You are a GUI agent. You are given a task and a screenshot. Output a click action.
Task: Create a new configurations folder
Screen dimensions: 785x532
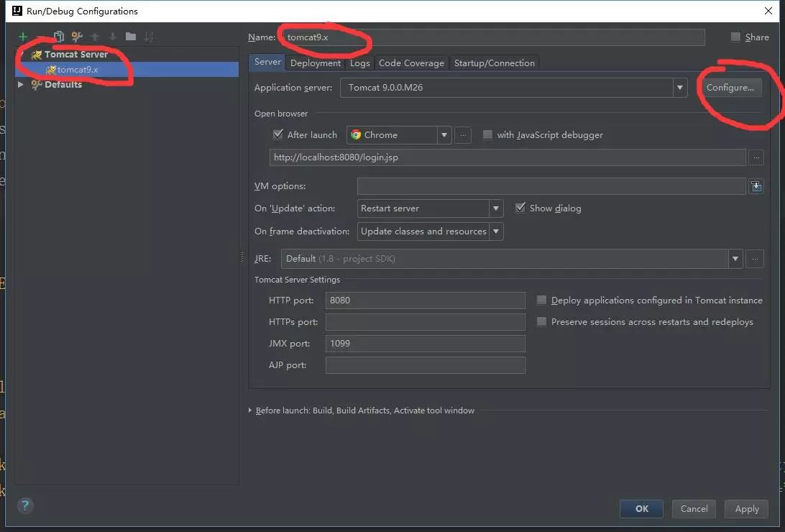pyautogui.click(x=131, y=37)
